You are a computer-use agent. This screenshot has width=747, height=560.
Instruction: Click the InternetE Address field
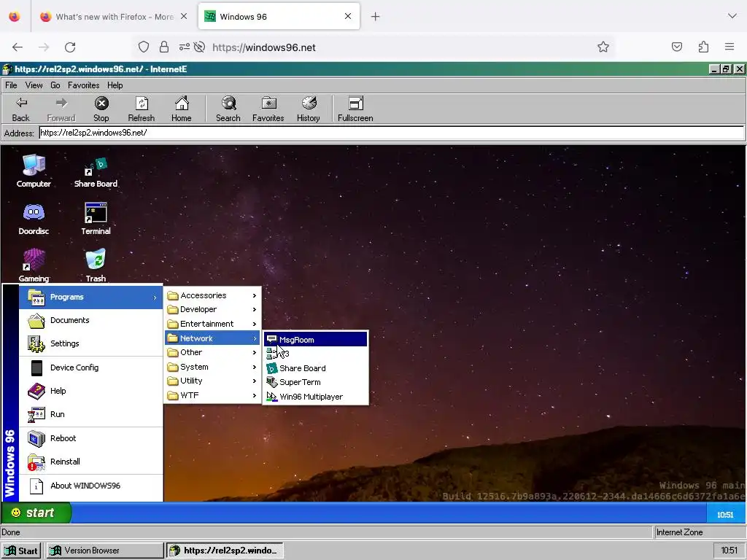tap(391, 133)
